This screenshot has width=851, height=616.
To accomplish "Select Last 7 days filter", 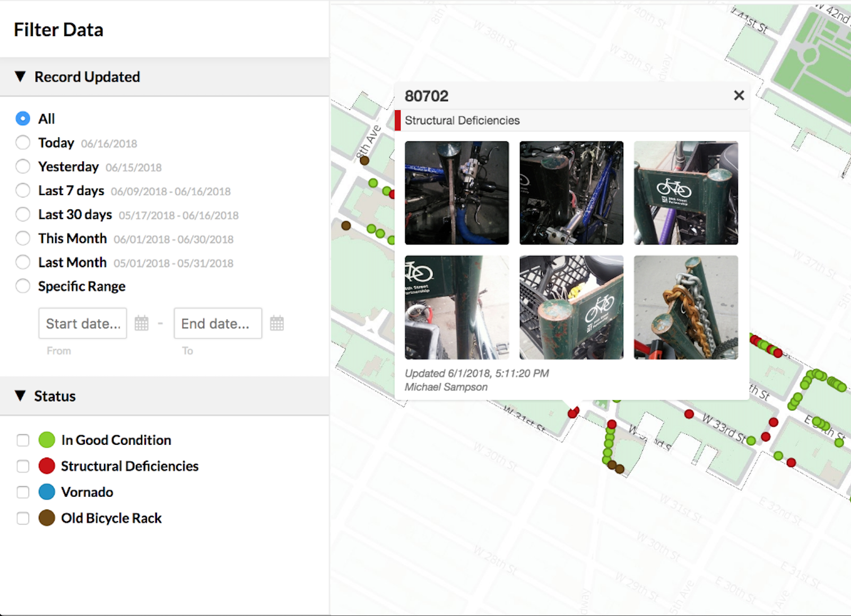I will click(23, 190).
